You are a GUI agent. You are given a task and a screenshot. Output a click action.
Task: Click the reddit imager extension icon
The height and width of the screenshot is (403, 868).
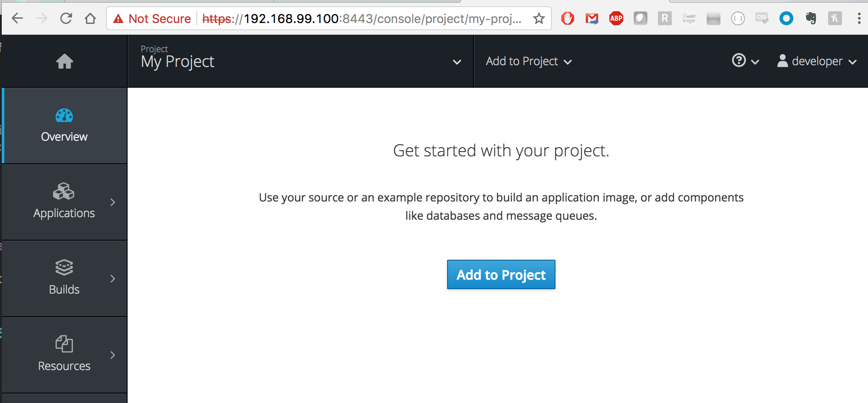point(689,18)
